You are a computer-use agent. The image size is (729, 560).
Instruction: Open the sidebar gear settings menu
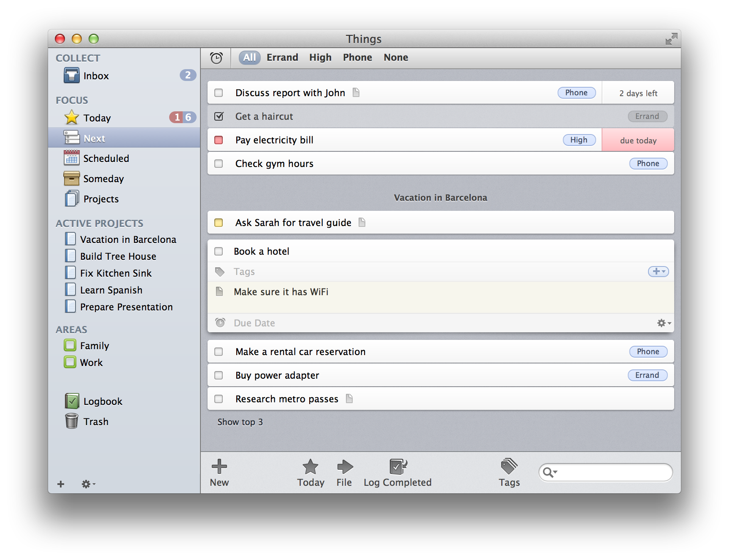[x=88, y=484]
